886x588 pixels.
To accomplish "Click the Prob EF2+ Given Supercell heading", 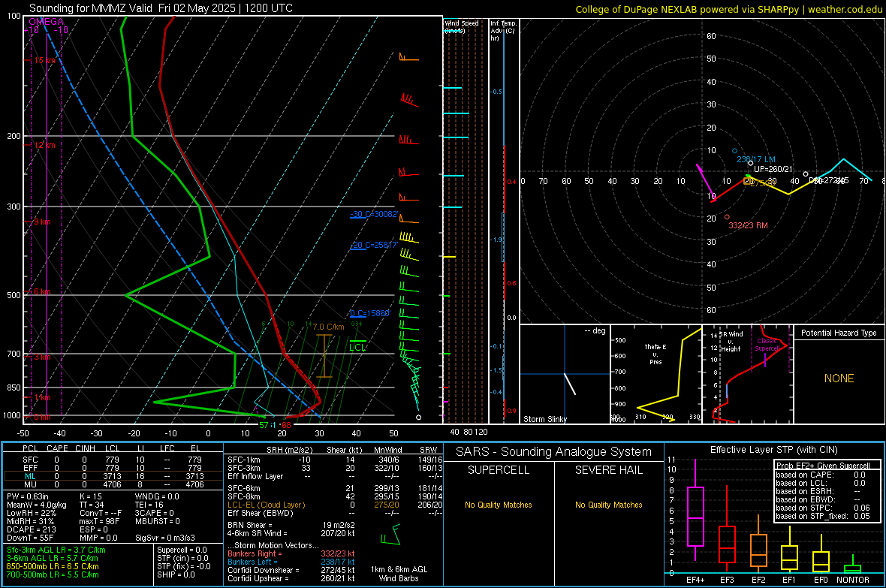I will [x=823, y=466].
